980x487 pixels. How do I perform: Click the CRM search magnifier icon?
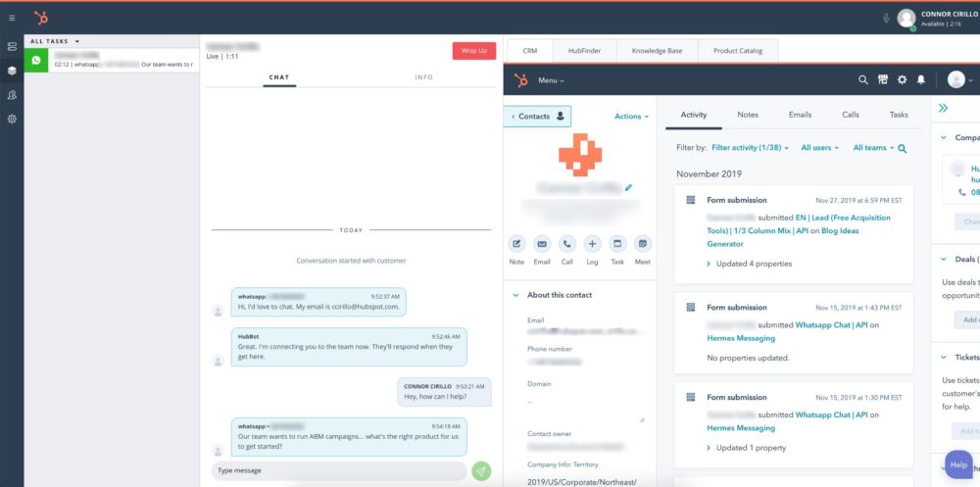(863, 80)
